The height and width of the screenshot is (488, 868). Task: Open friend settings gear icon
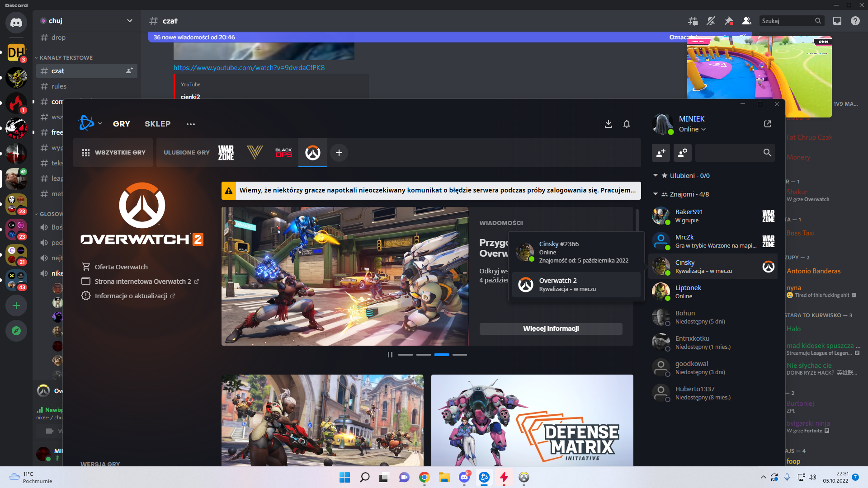[683, 153]
